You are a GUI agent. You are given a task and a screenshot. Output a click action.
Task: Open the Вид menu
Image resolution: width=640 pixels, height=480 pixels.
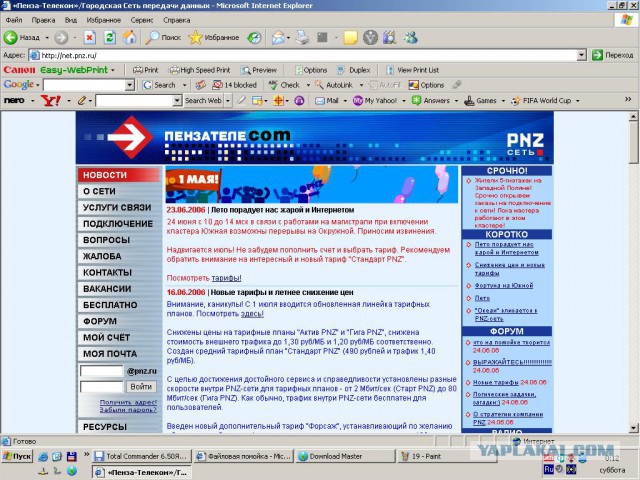pyautogui.click(x=71, y=20)
